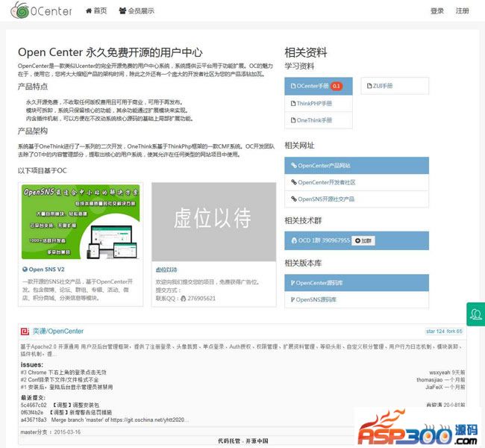Open OpenSNS源码库 repository link
Screen dimensions: 485x448
(x=357, y=299)
